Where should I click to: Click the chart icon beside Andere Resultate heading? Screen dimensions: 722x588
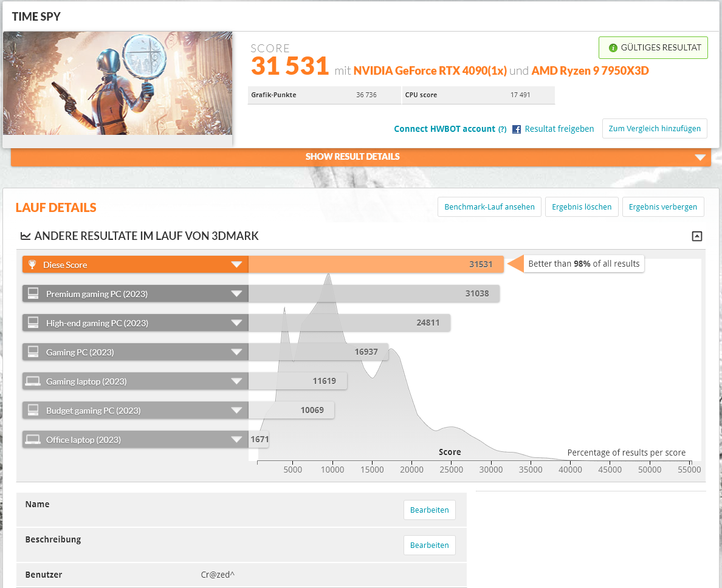click(x=26, y=236)
